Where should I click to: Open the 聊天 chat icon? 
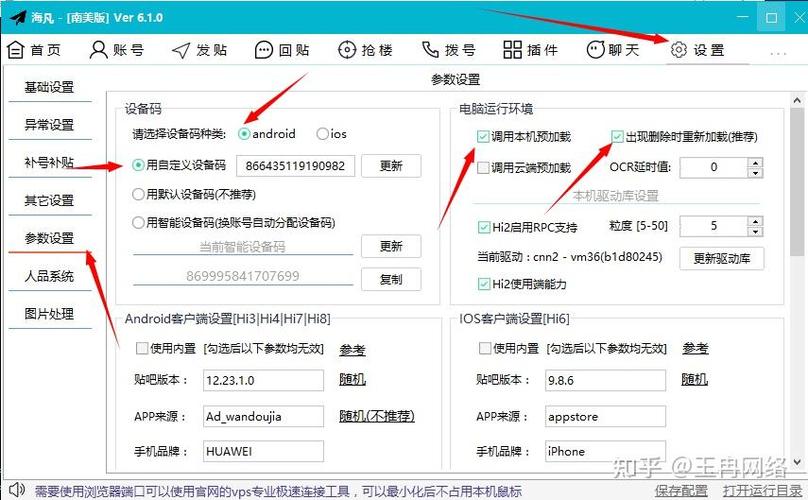point(595,50)
